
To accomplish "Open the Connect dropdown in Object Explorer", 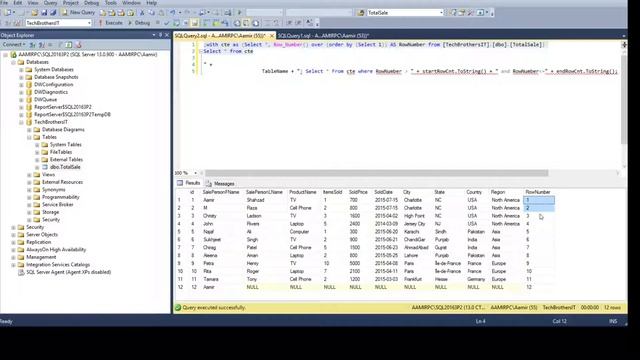I will (x=14, y=44).
